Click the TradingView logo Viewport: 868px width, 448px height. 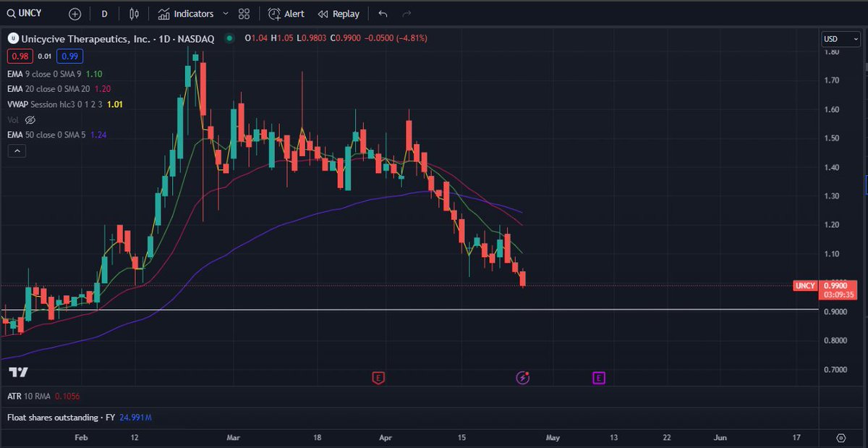(18, 372)
